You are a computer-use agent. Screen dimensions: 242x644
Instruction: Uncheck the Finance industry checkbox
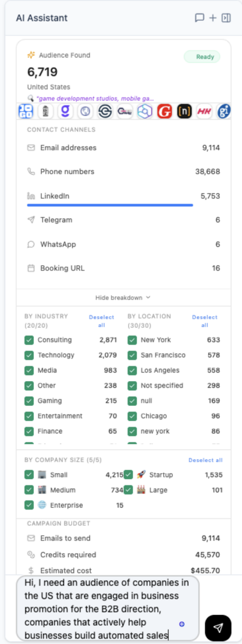(28, 431)
